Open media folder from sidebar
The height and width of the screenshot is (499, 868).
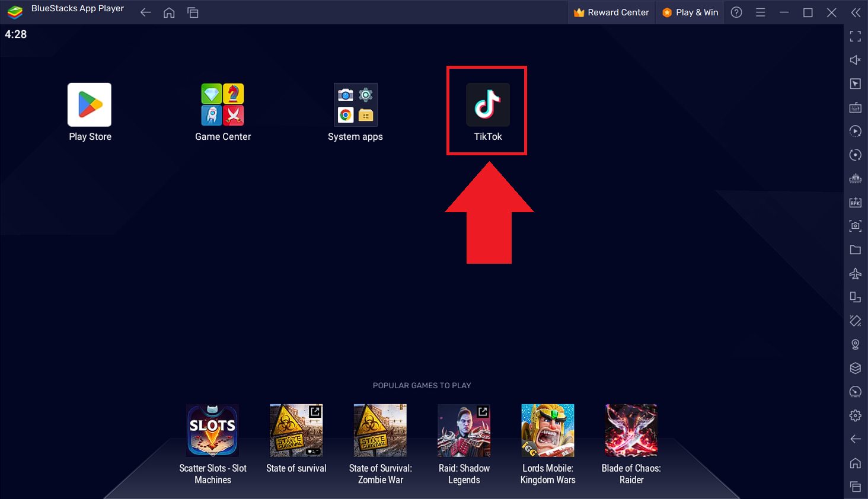tap(855, 249)
